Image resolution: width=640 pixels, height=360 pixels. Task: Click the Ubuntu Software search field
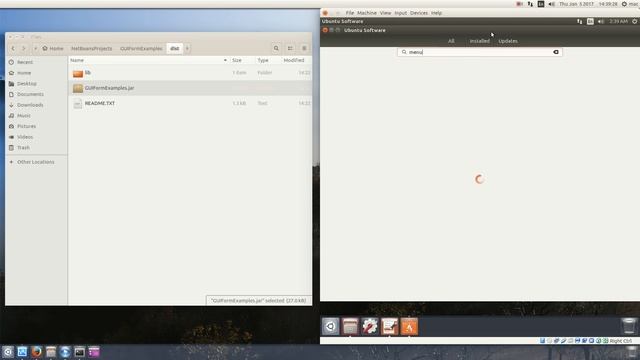pos(480,52)
